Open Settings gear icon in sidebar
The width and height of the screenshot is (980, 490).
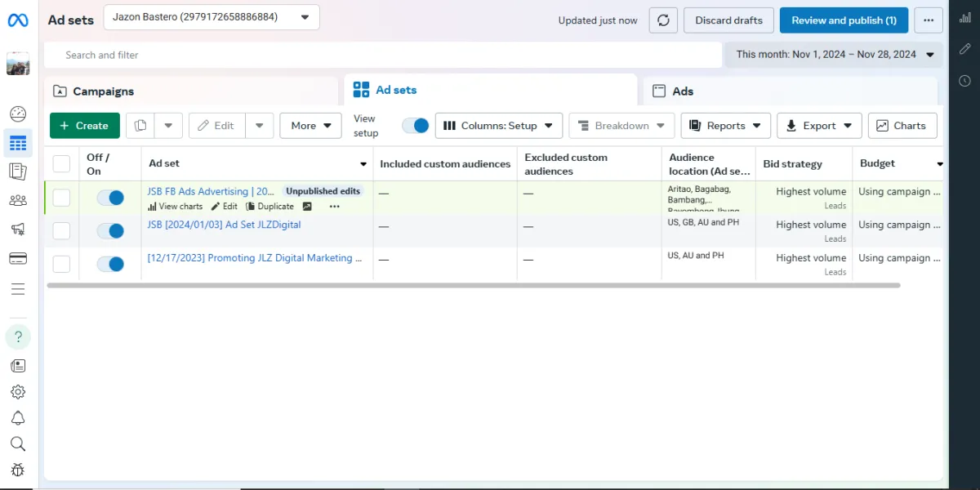[x=18, y=392]
